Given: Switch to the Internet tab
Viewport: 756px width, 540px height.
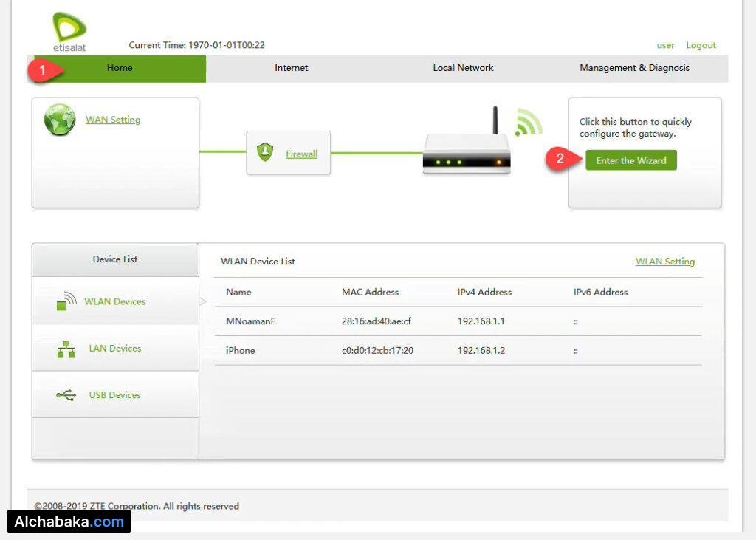Looking at the screenshot, I should point(291,68).
